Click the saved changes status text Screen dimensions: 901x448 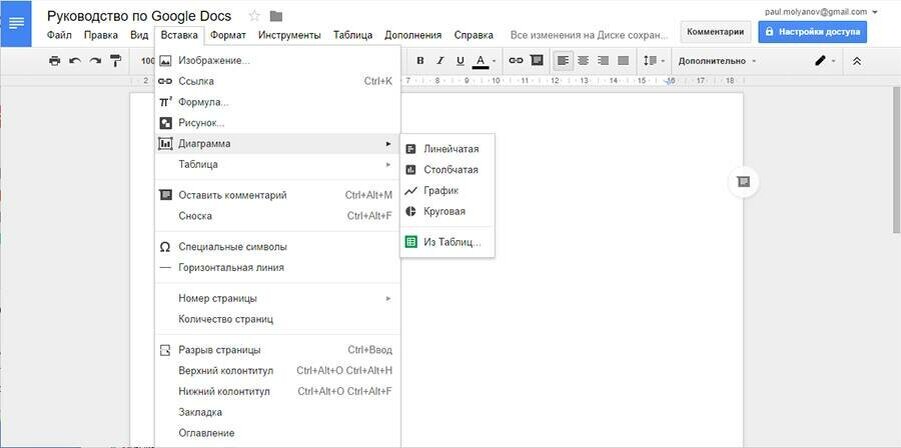[x=590, y=35]
